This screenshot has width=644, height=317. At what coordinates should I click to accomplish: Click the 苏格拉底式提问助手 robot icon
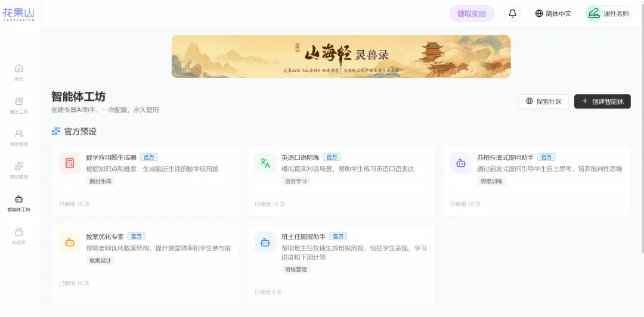pos(461,163)
